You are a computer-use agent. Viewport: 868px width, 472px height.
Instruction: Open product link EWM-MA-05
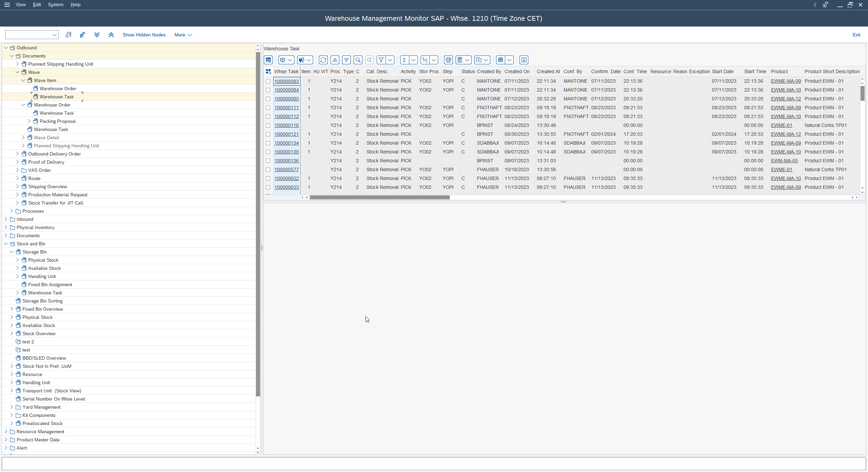tap(784, 161)
